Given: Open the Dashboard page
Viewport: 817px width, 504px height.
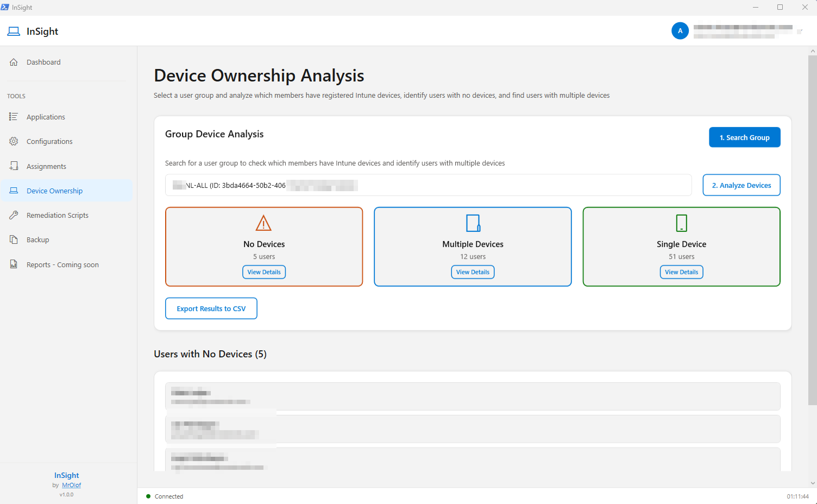Looking at the screenshot, I should [67, 62].
